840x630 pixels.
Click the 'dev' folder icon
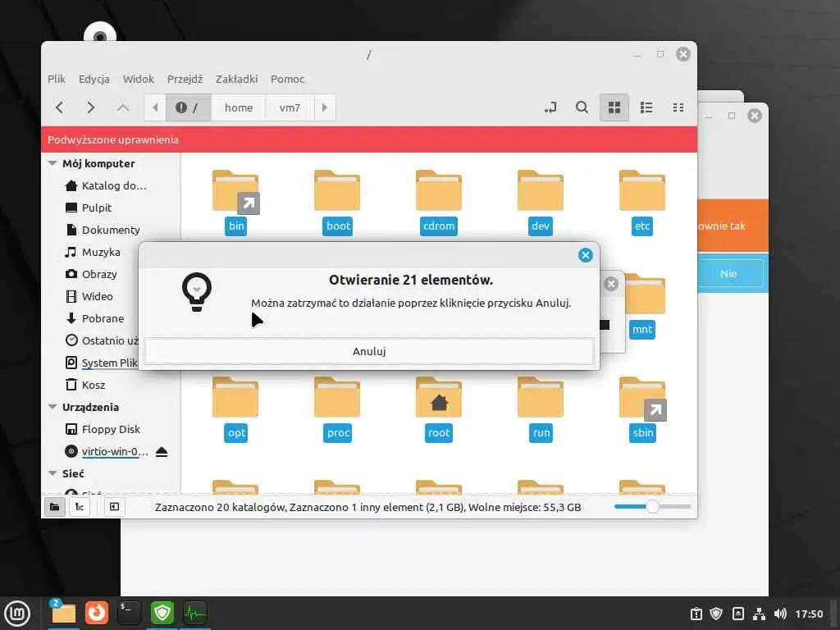click(x=541, y=191)
